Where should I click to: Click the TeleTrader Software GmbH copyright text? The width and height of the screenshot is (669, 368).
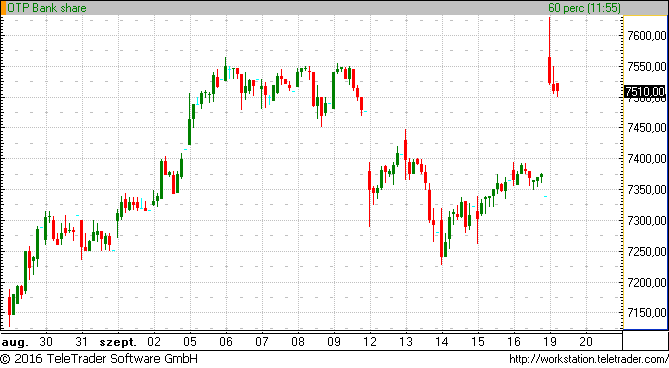(x=99, y=359)
